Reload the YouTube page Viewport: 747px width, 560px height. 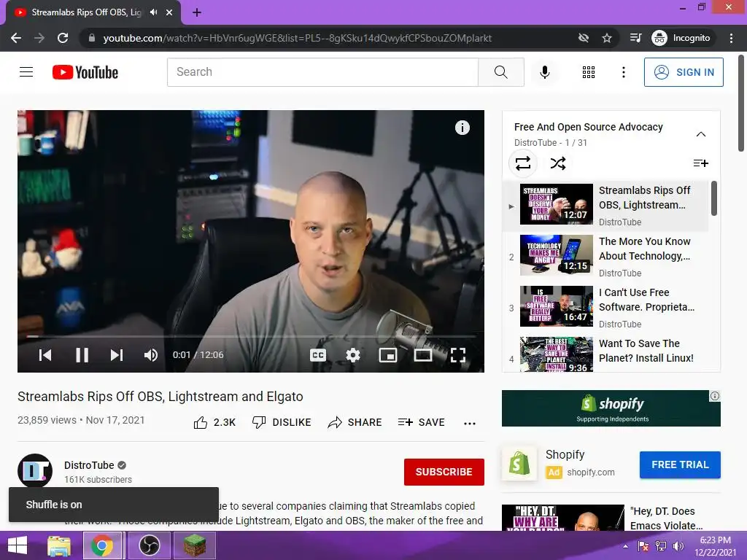[x=63, y=38]
